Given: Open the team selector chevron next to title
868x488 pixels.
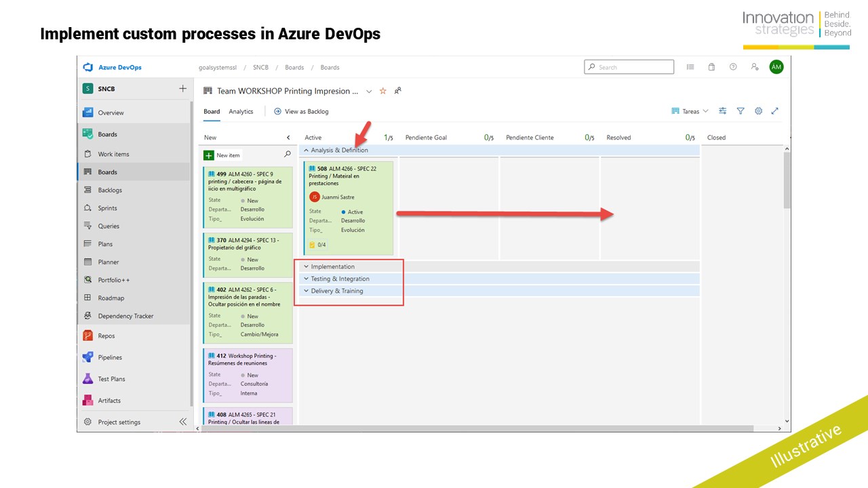Looking at the screenshot, I should coord(369,91).
